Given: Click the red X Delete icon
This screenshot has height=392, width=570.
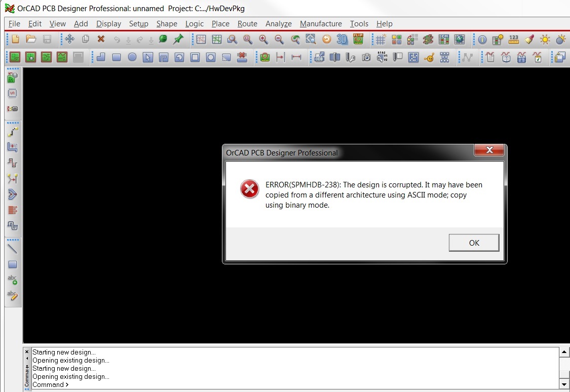Looking at the screenshot, I should click(101, 39).
